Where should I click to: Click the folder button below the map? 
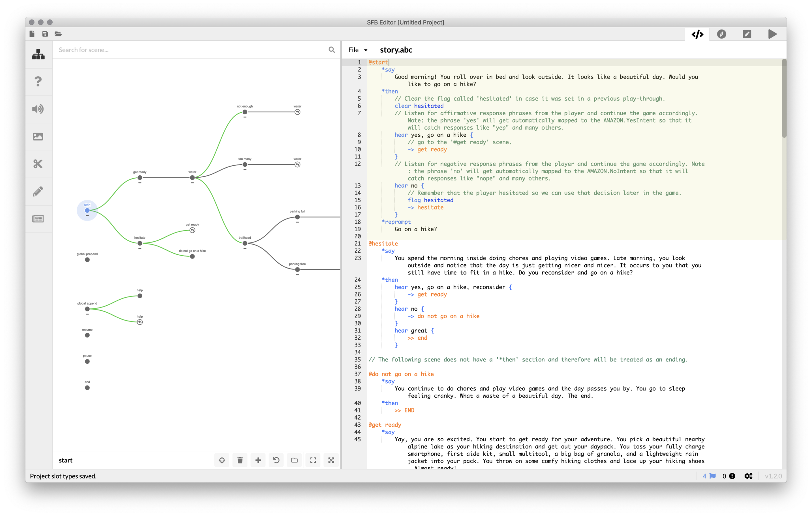294,460
